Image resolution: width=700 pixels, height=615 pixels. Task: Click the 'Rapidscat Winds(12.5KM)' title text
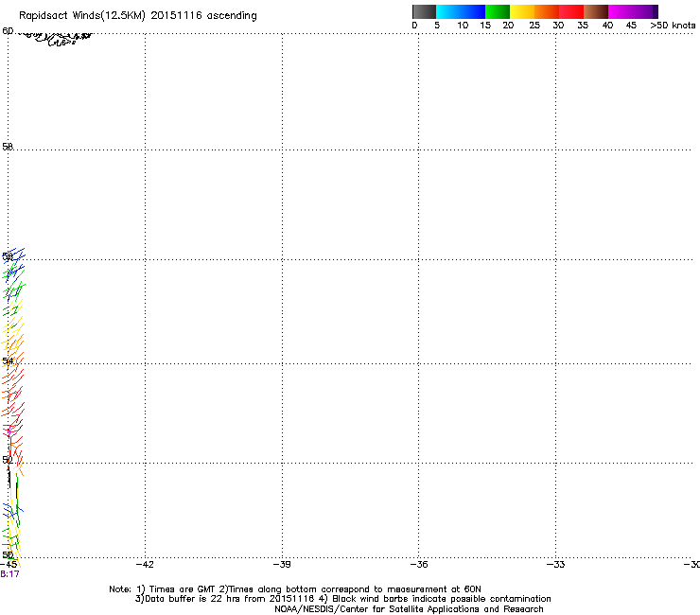82,16
